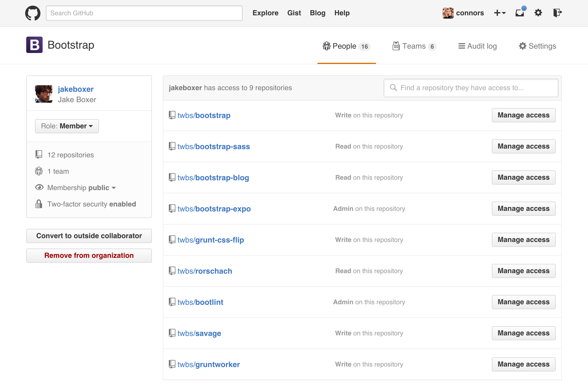Image resolution: width=588 pixels, height=384 pixels.
Task: Open the twbs/bootstrap repository link
Action: coord(204,115)
